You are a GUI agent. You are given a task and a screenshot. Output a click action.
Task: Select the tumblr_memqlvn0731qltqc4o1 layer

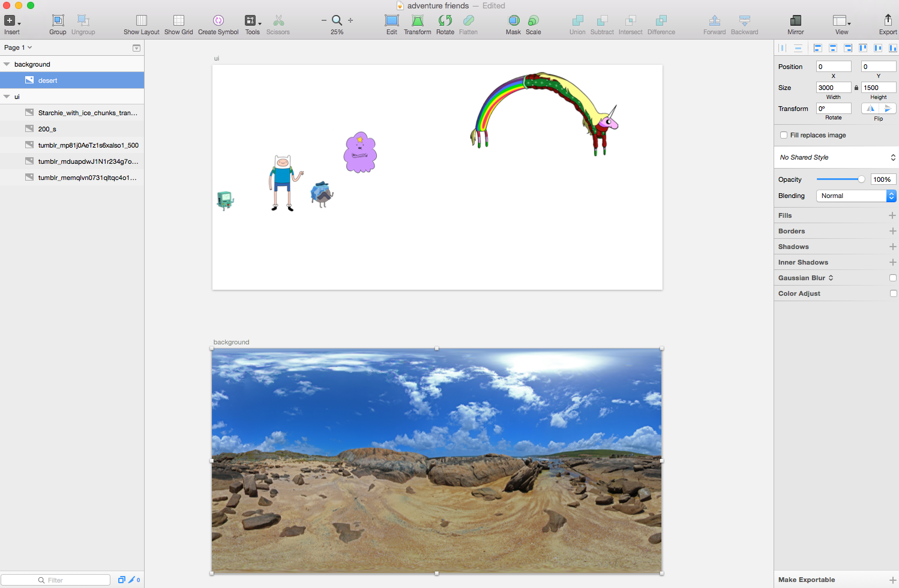(x=72, y=178)
